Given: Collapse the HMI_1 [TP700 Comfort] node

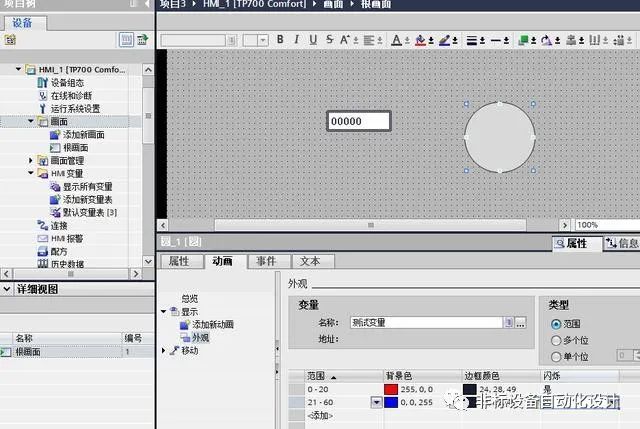Looking at the screenshot, I should click(18, 69).
